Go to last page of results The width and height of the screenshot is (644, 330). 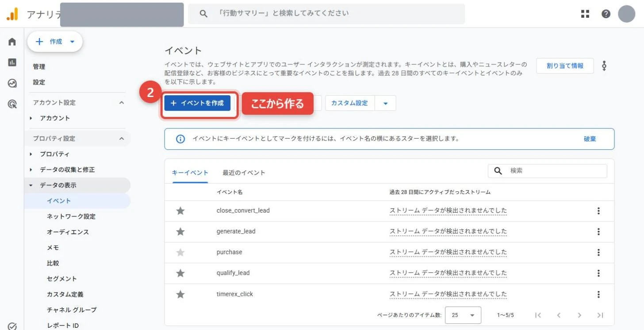600,315
